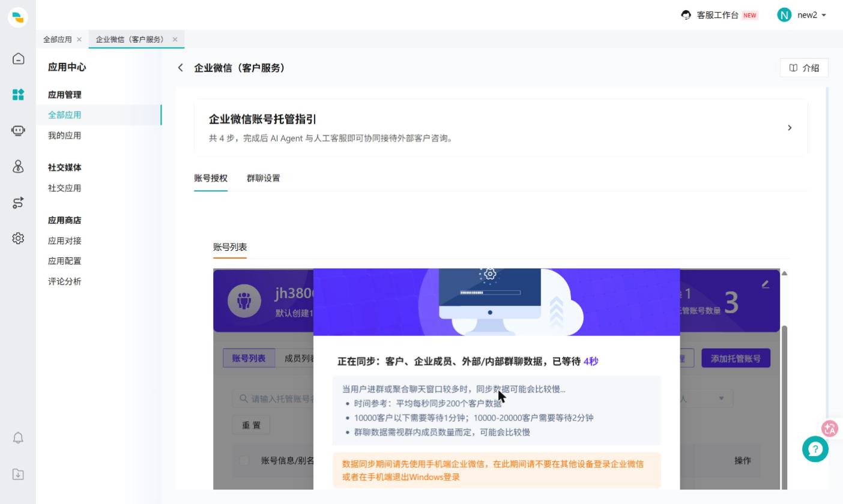This screenshot has width=843, height=504.
Task: Click the account list panel scrollbar thumb
Action: [x=785, y=408]
